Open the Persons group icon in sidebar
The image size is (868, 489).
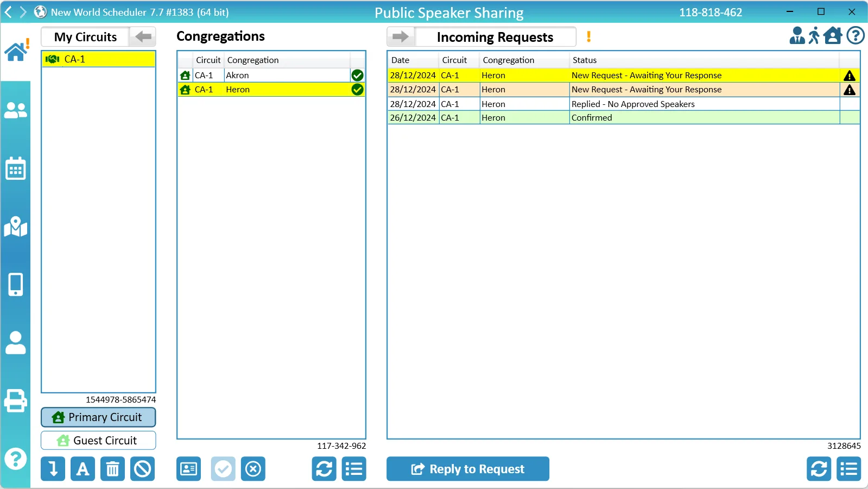(15, 111)
